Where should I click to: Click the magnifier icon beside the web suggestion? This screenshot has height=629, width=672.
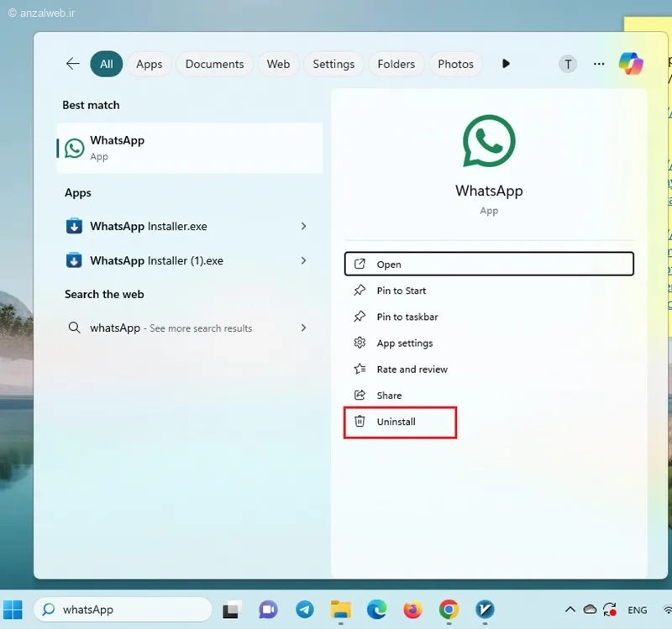pos(74,328)
